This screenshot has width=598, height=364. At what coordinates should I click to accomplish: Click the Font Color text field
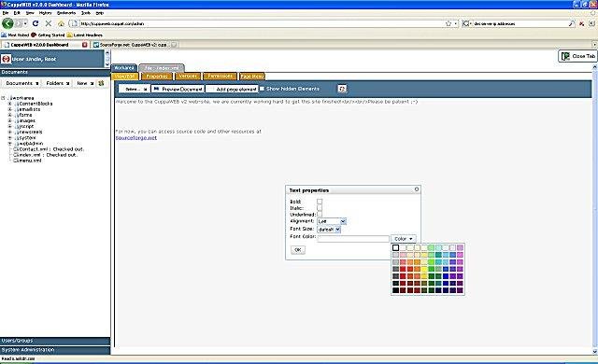click(353, 239)
